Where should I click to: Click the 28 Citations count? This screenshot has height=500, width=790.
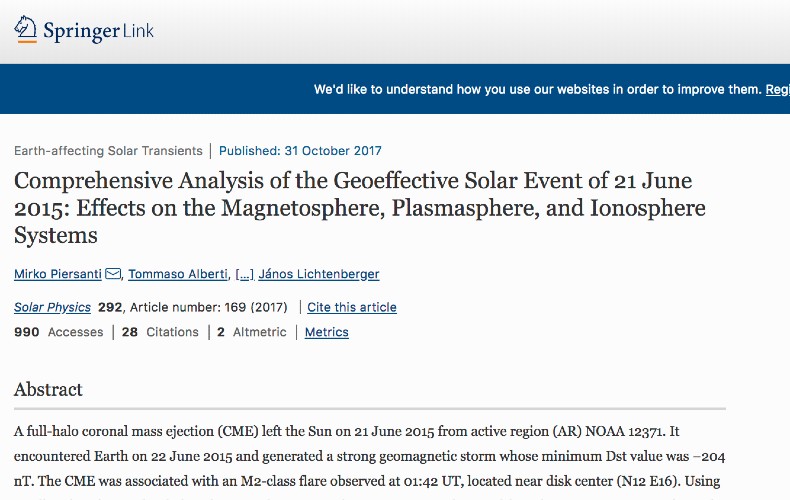tap(160, 332)
